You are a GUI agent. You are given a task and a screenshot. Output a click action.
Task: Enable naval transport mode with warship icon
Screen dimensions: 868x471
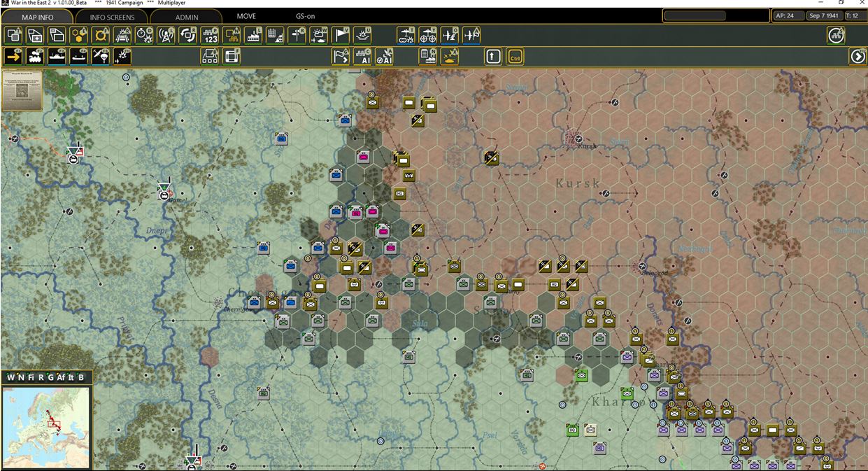coord(57,57)
